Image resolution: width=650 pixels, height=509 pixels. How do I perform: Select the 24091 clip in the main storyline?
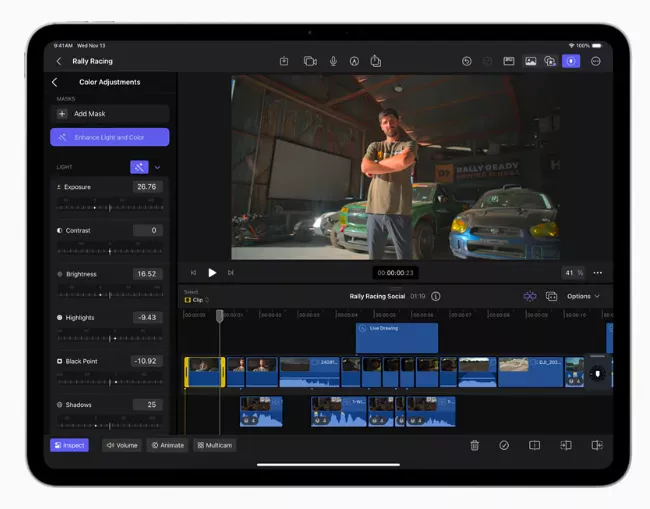310,372
